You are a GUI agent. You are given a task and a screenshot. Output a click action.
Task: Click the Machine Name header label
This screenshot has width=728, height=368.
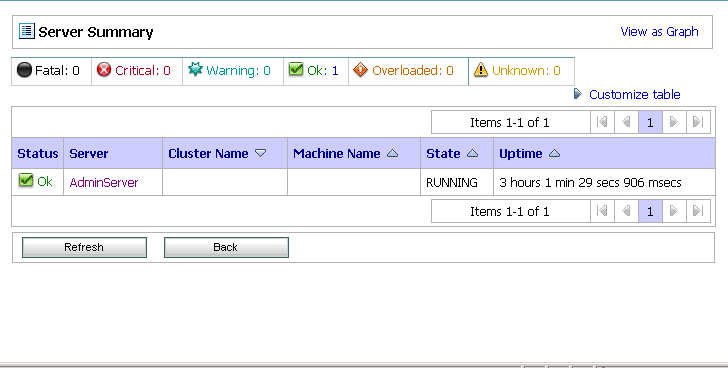337,154
